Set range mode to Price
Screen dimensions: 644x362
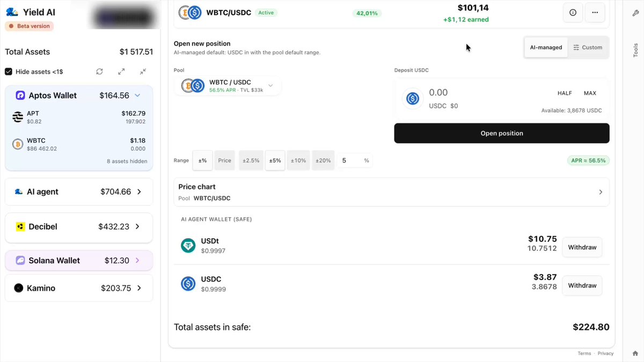click(x=225, y=160)
